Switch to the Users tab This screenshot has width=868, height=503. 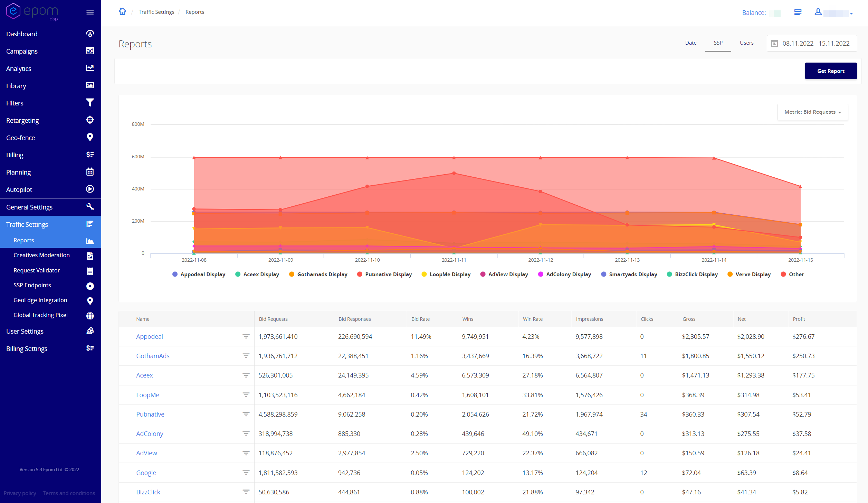[746, 43]
